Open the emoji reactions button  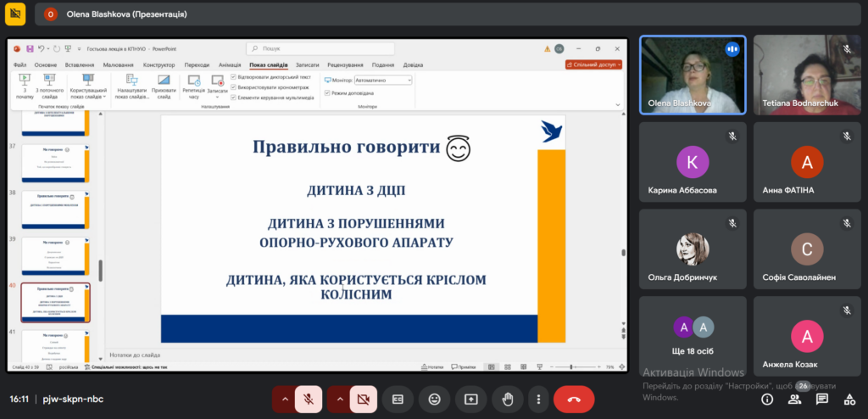434,399
